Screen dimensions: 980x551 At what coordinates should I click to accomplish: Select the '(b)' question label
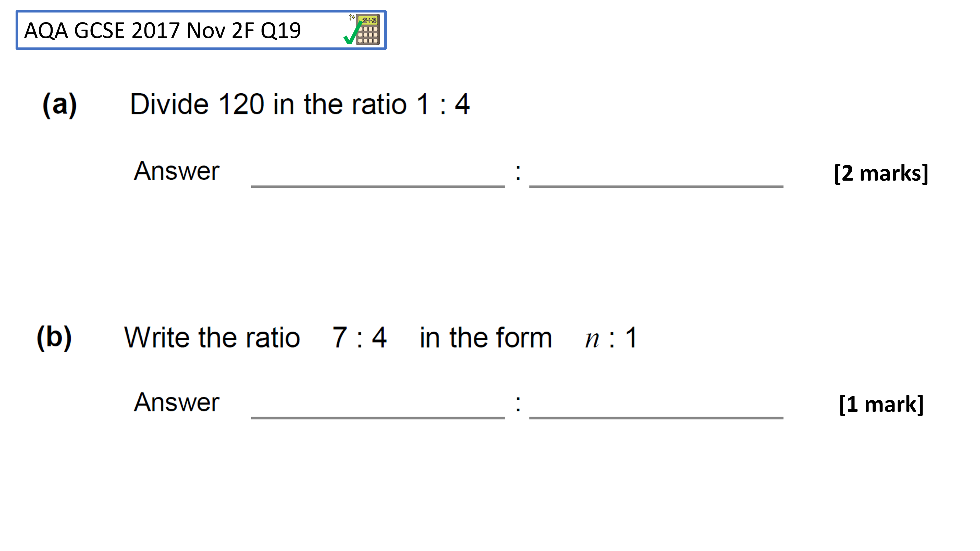(54, 337)
